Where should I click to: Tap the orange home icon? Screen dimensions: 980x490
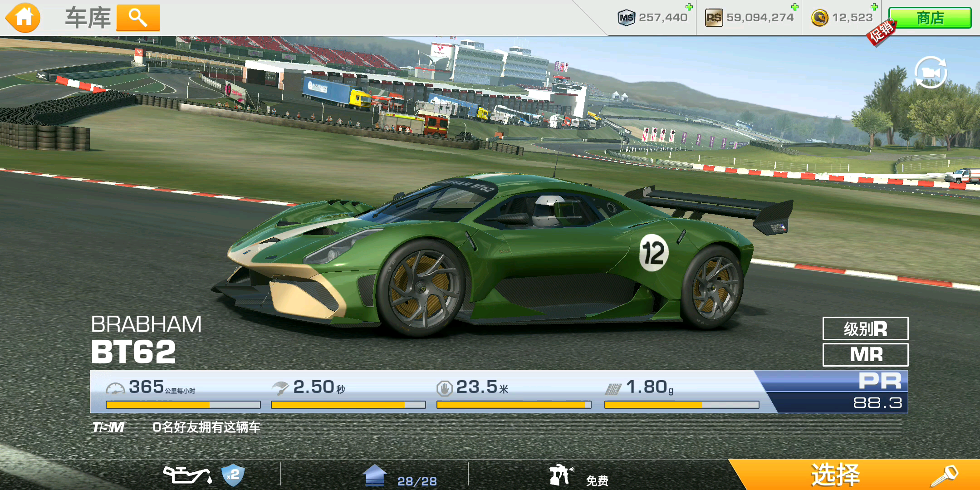pos(23,18)
